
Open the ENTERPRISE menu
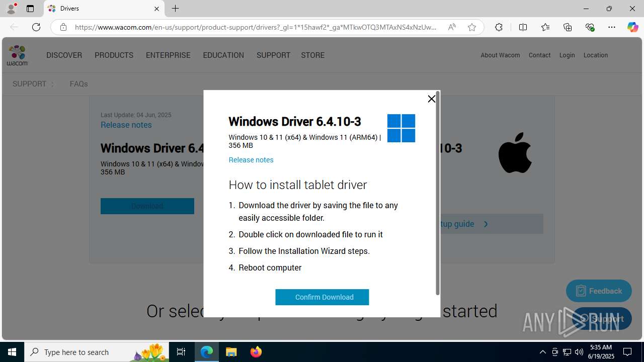point(168,55)
